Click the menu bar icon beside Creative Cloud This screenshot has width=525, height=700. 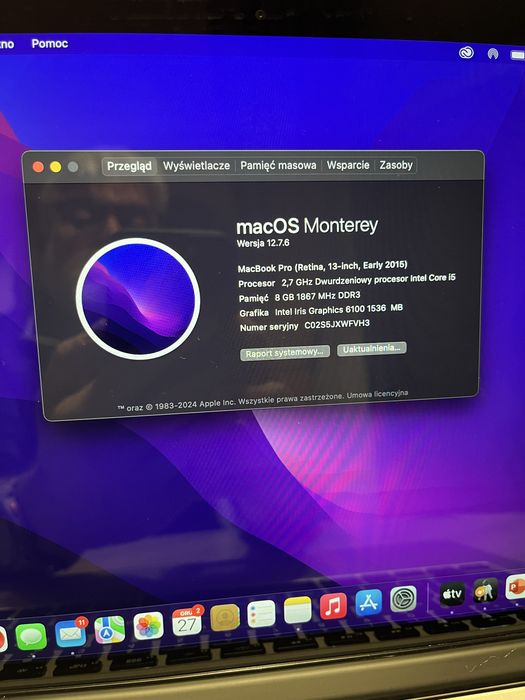point(493,54)
